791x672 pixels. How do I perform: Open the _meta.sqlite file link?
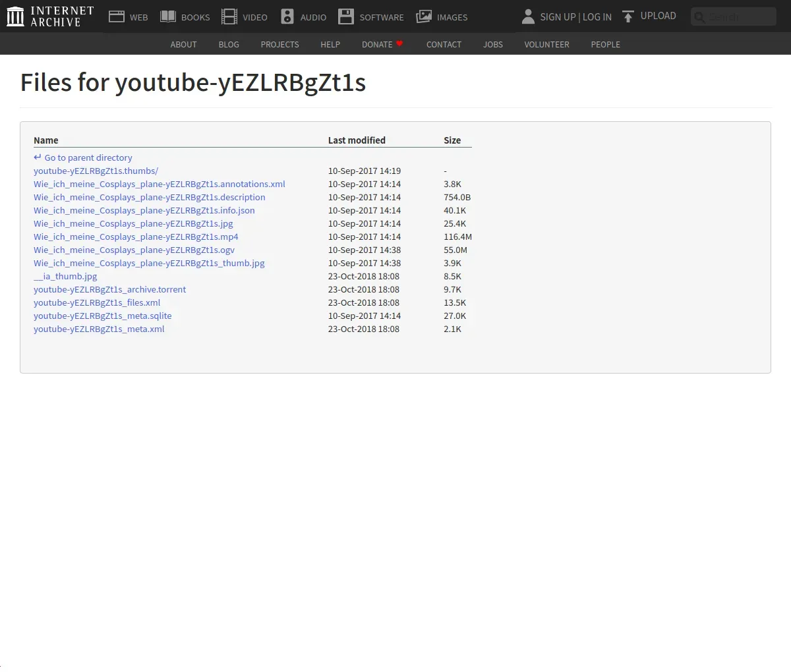(x=102, y=316)
